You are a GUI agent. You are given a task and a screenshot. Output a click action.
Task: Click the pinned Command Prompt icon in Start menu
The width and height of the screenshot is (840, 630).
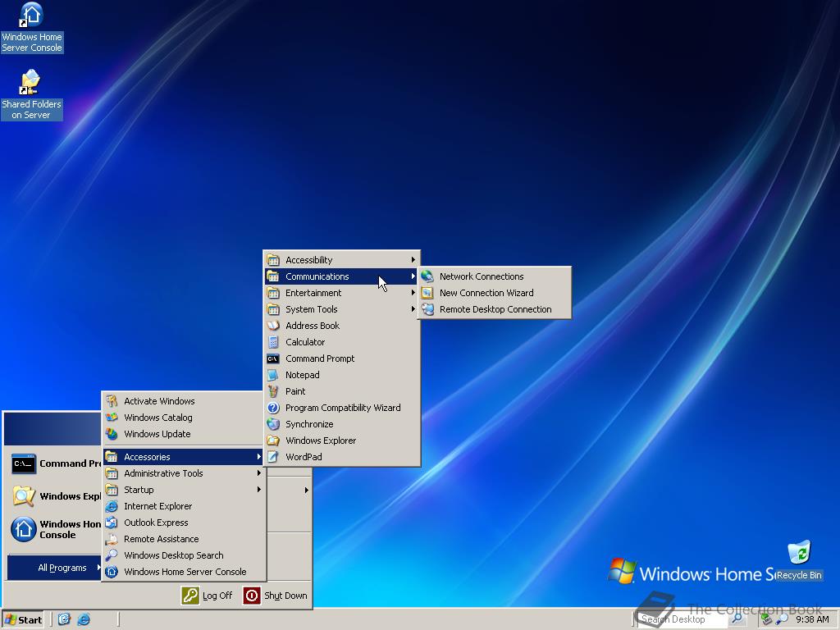click(24, 464)
